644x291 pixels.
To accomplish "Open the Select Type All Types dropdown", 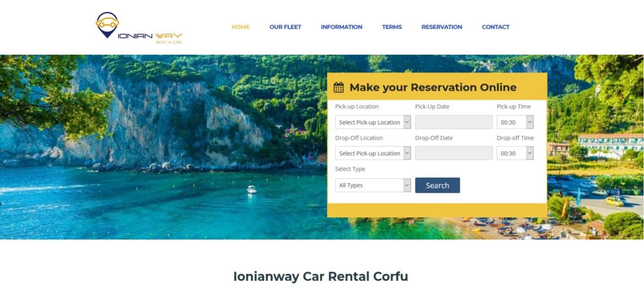I will point(372,185).
